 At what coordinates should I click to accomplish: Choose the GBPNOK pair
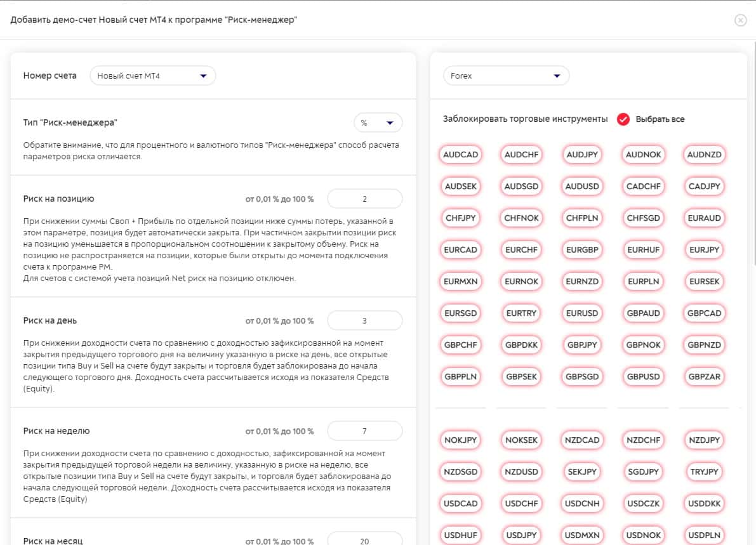[x=643, y=346]
